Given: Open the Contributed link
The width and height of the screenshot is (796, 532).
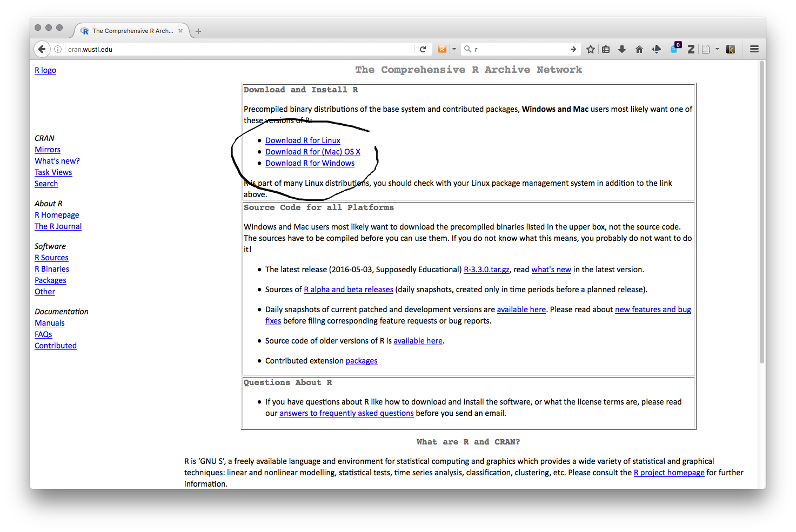Looking at the screenshot, I should click(x=56, y=346).
